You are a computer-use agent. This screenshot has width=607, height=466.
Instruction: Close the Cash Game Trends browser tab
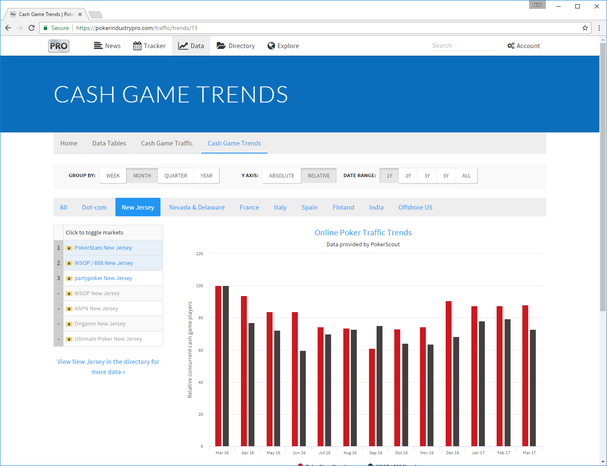(x=80, y=14)
